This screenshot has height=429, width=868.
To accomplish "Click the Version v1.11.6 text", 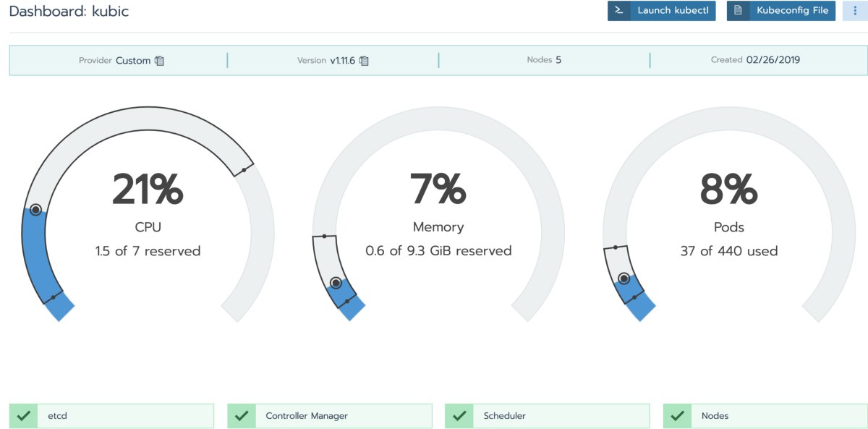I will click(x=326, y=61).
